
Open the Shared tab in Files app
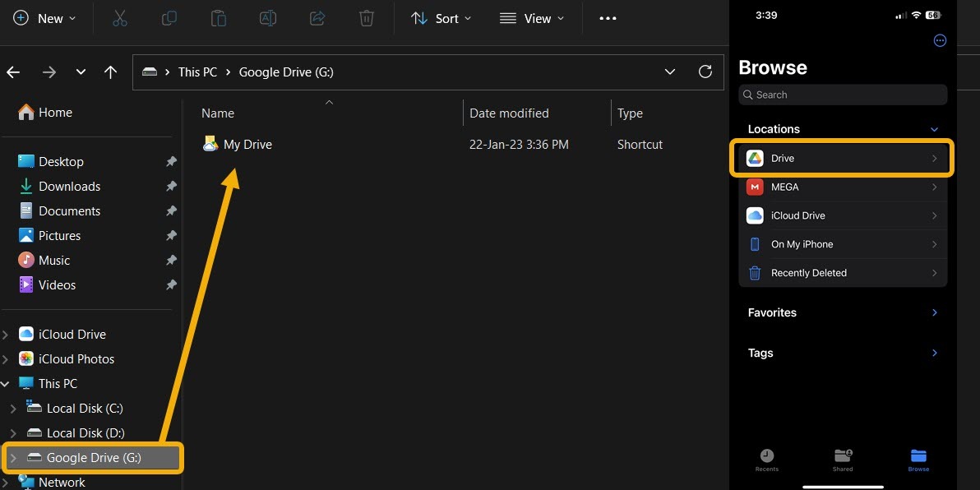click(843, 460)
